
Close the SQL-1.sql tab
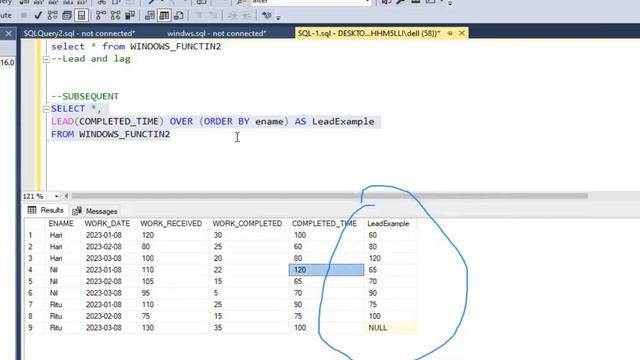(x=462, y=33)
